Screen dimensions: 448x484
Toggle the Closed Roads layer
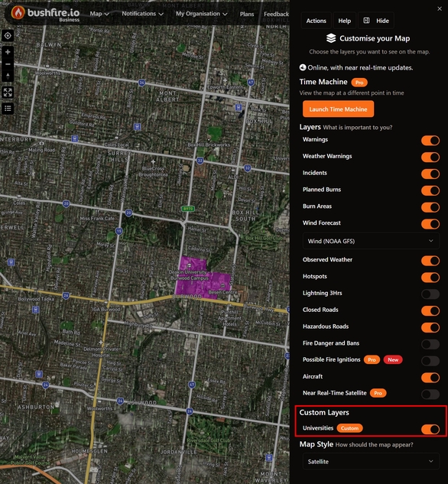point(430,310)
